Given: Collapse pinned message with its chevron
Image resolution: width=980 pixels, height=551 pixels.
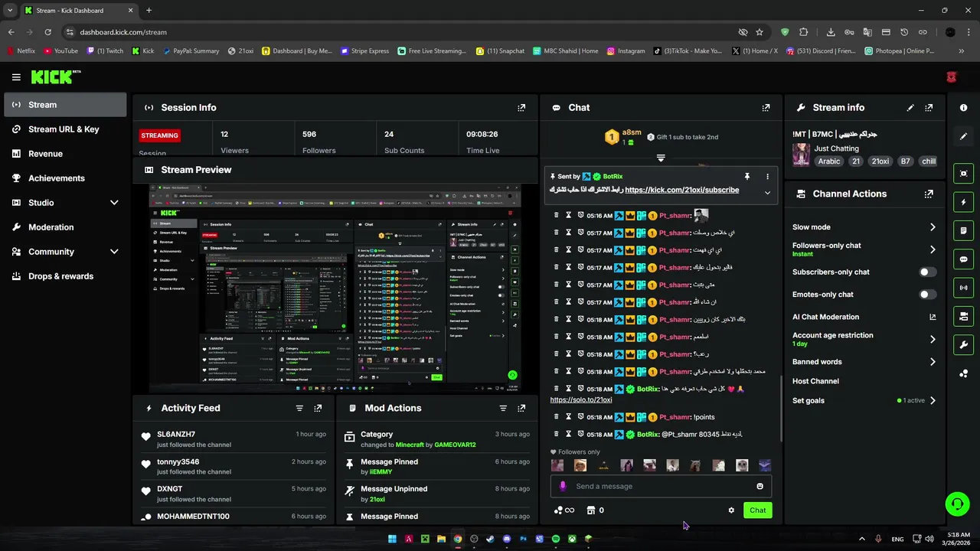Looking at the screenshot, I should [x=767, y=193].
